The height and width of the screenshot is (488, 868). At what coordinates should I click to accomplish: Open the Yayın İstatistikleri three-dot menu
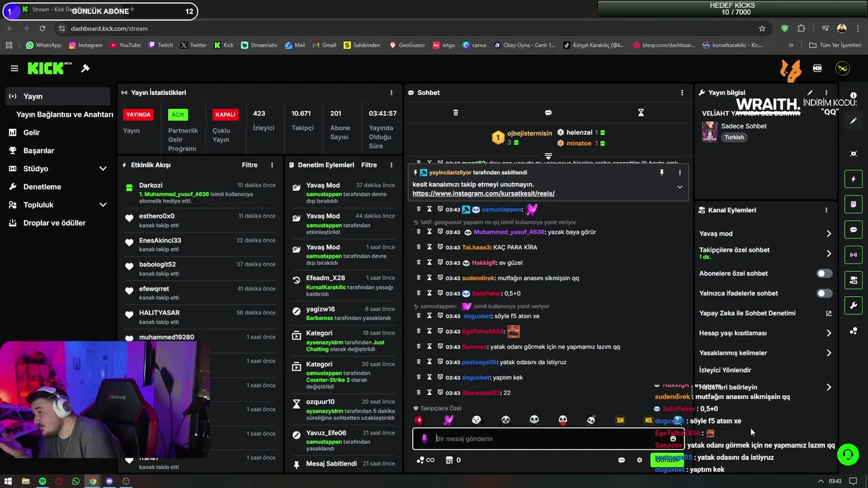391,93
